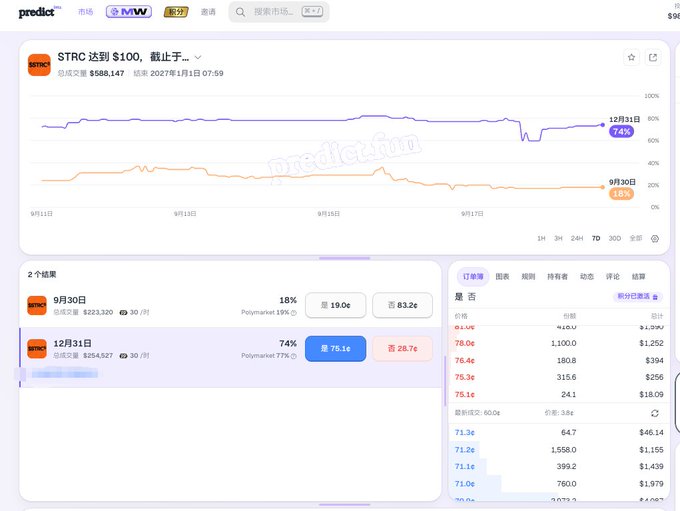Click the 71.0¢ bid price
The image size is (680, 511).
(x=464, y=484)
